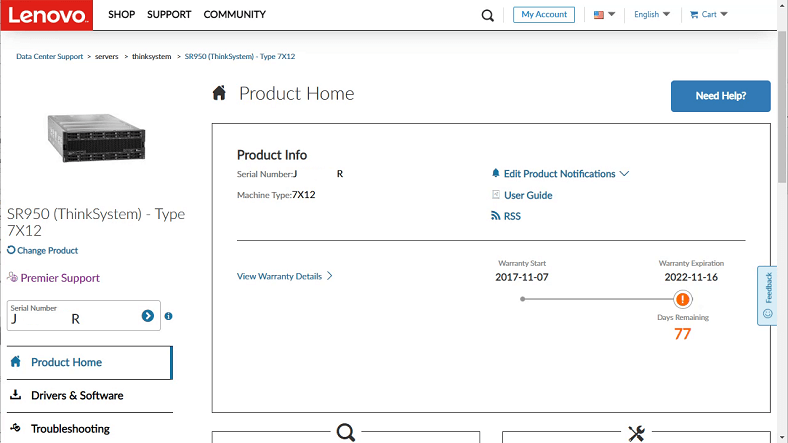
Task: Click chevron next to View Warranty Details
Action: [x=330, y=276]
